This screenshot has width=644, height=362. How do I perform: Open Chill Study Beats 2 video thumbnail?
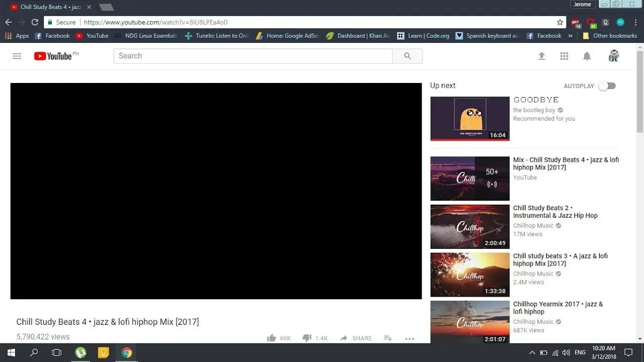(470, 227)
